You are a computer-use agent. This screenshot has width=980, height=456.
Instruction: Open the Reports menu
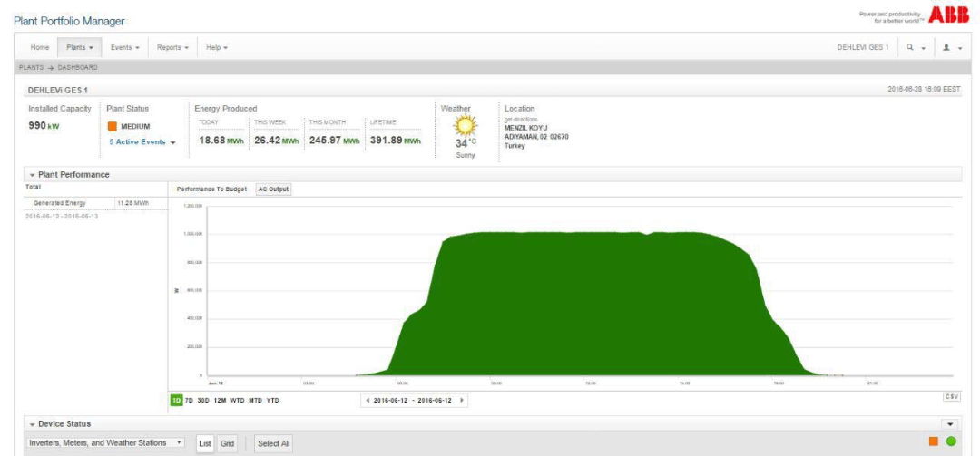coord(171,47)
